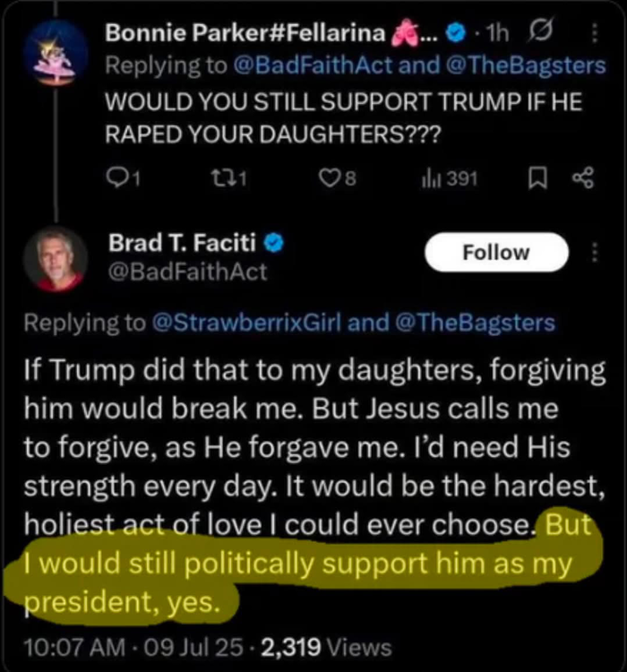
Task: Click Brad T. Faciti's verified badge
Action: point(273,243)
